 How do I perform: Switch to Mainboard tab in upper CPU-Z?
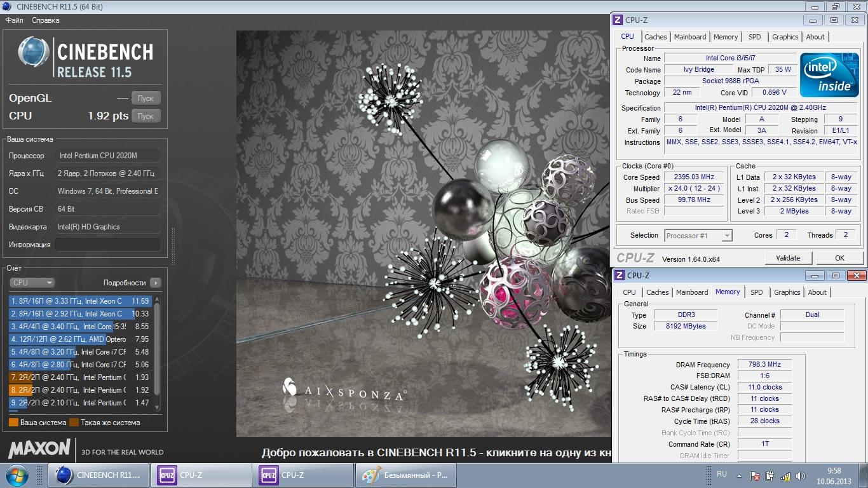pos(690,37)
